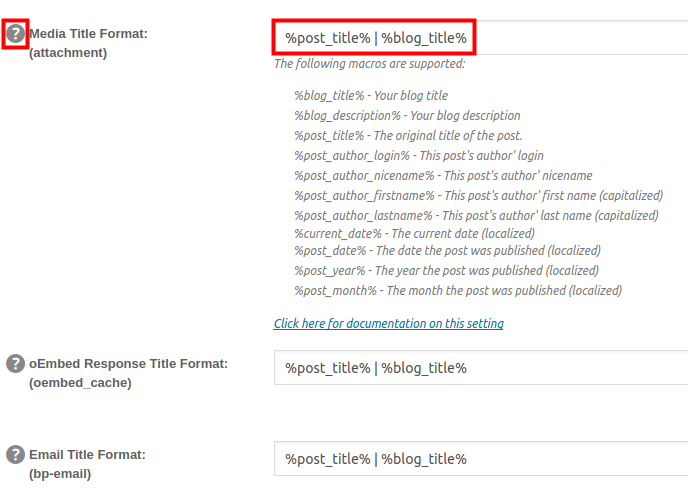Click help icon beside Media Title Format
The height and width of the screenshot is (497, 688).
(15, 34)
